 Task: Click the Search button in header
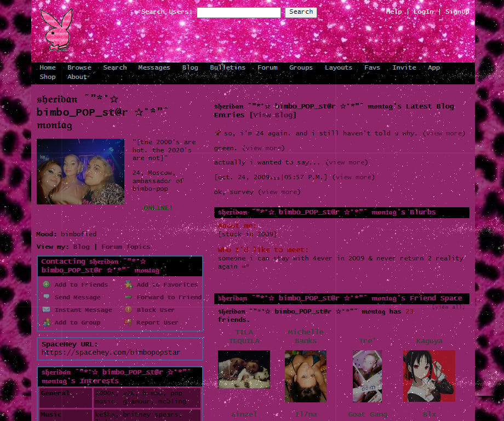click(301, 12)
